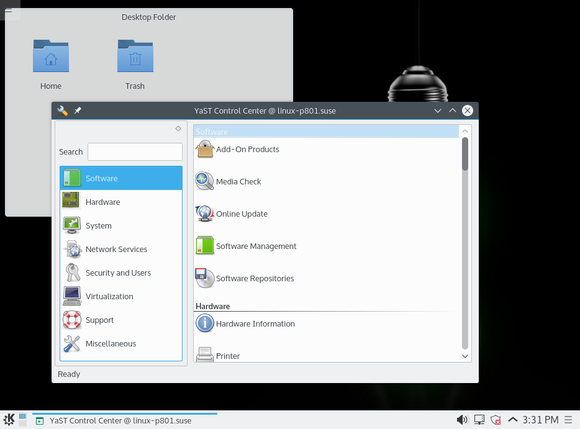
Task: Select the Security and Users keys icon
Action: tap(72, 272)
